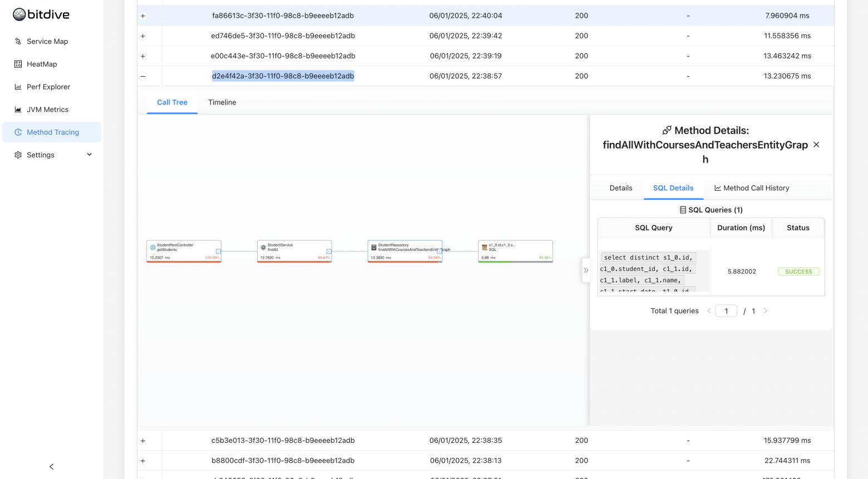Switch to the Call Tree tab

[x=172, y=102]
